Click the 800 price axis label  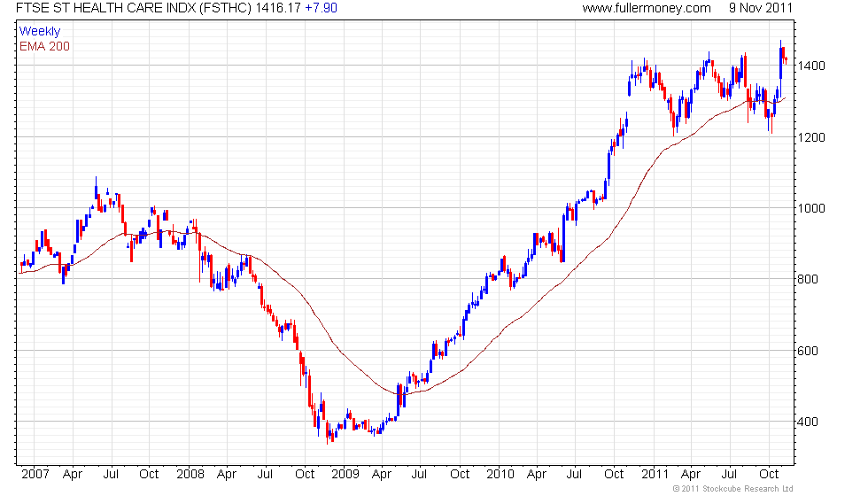tap(808, 279)
